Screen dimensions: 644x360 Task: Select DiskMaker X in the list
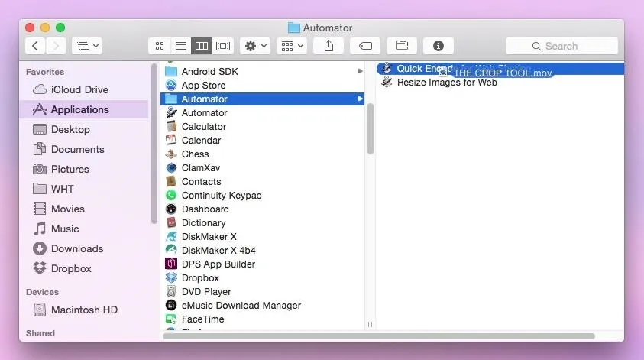tap(263, 237)
